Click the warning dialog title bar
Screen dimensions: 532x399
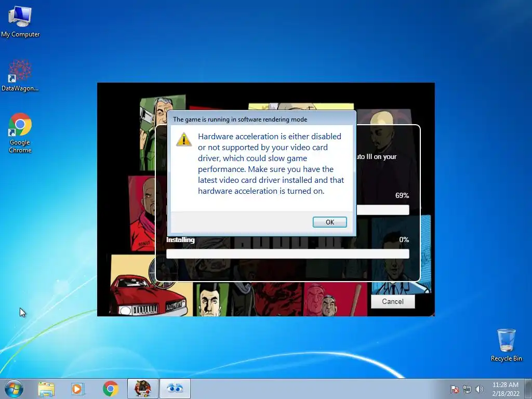(262, 119)
